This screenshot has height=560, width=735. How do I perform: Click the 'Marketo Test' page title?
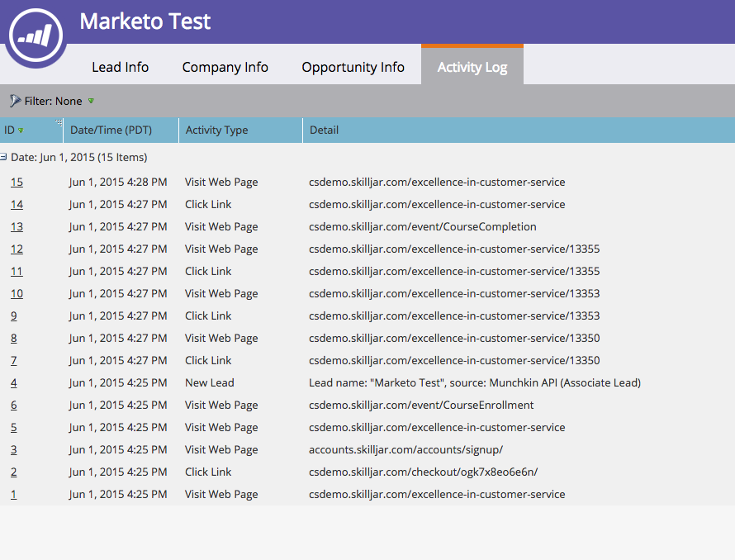point(145,21)
